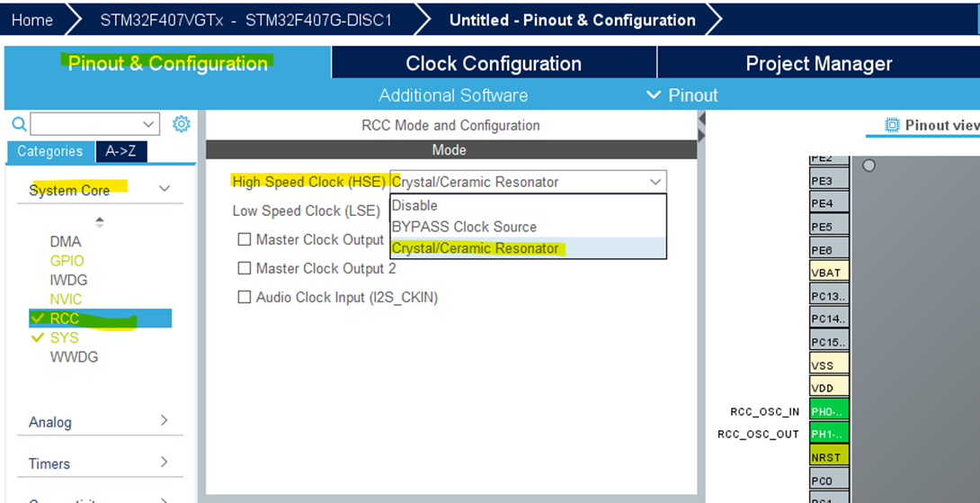
Task: Open Additional Software menu
Action: pos(453,95)
